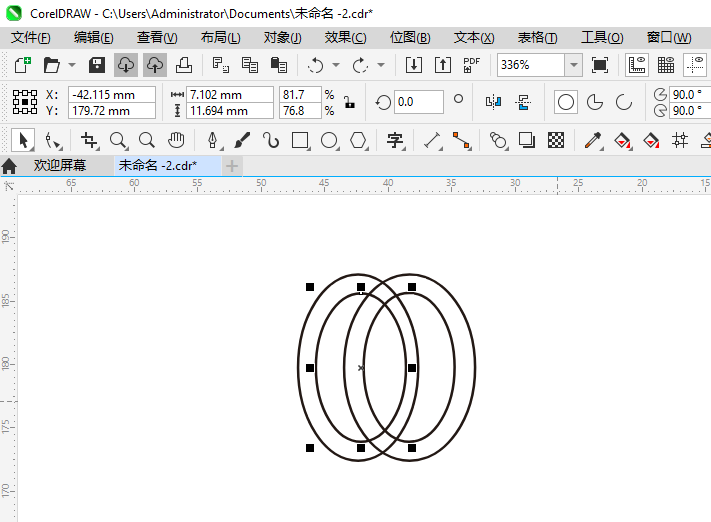Click the Open folder icon
Image resolution: width=711 pixels, height=522 pixels.
(52, 65)
